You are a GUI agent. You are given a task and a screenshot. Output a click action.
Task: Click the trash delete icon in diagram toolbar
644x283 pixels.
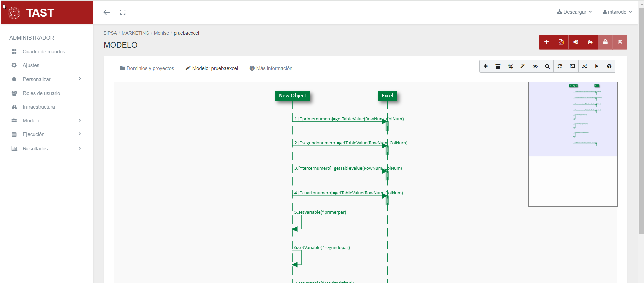(x=498, y=66)
